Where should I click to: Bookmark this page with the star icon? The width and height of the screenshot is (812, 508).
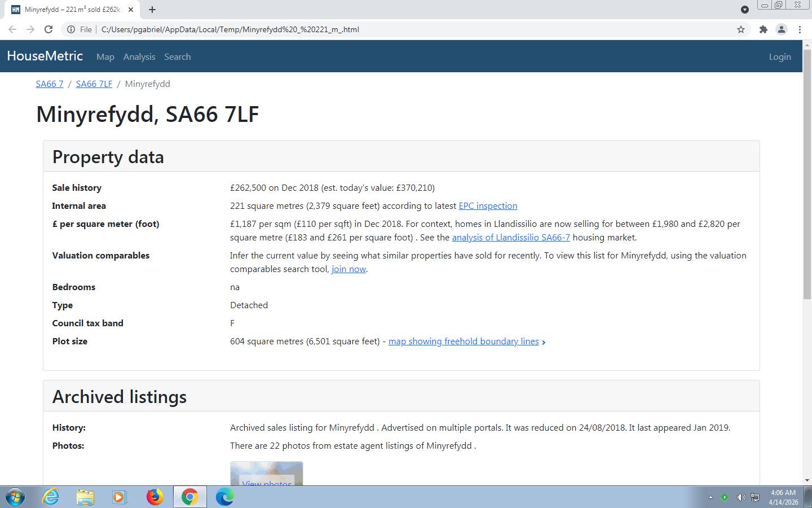pos(741,29)
